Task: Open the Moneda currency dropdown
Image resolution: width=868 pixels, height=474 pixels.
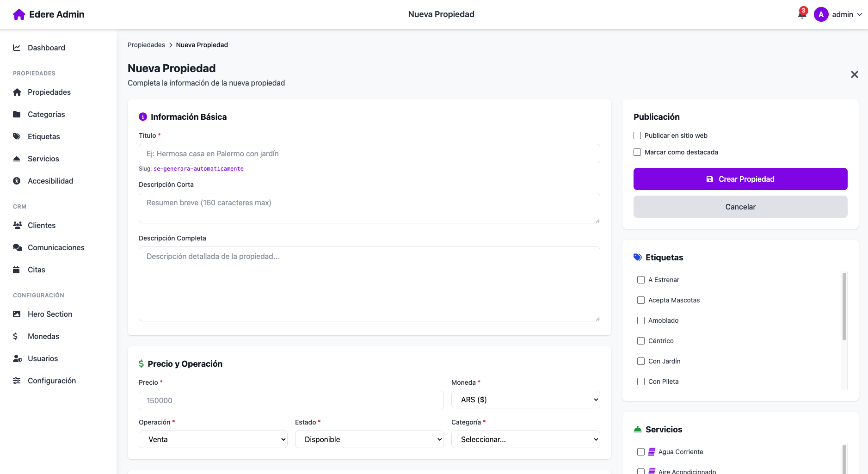Action: [x=525, y=400]
